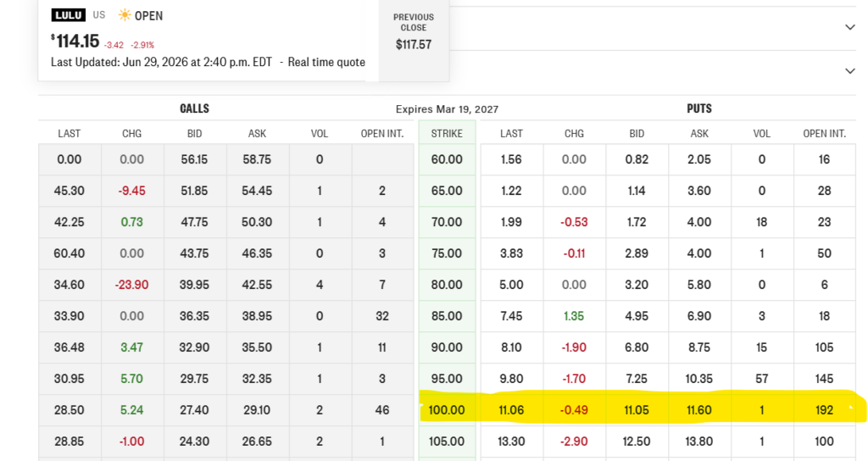Click the sun market-open icon
This screenshot has height=461, width=868.
point(125,15)
